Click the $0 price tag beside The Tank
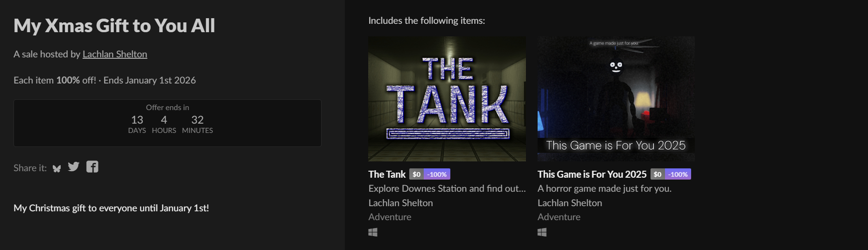Screen dimensions: 868x250 click(416, 174)
